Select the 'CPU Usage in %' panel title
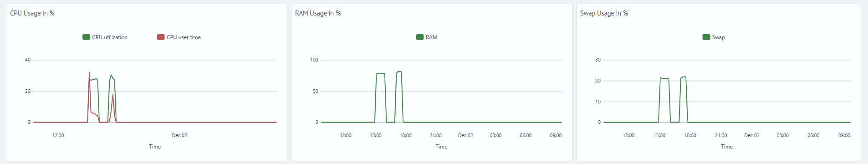This screenshot has width=868, height=164. [32, 13]
